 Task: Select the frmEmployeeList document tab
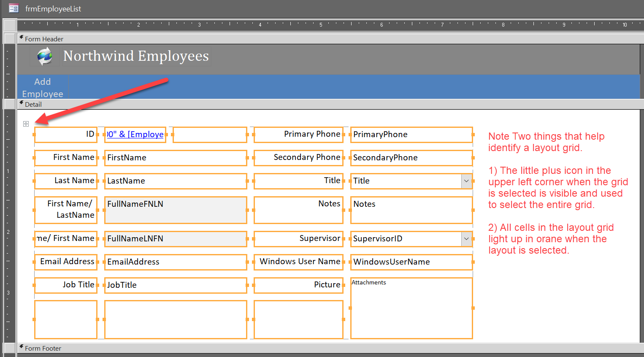45,8
